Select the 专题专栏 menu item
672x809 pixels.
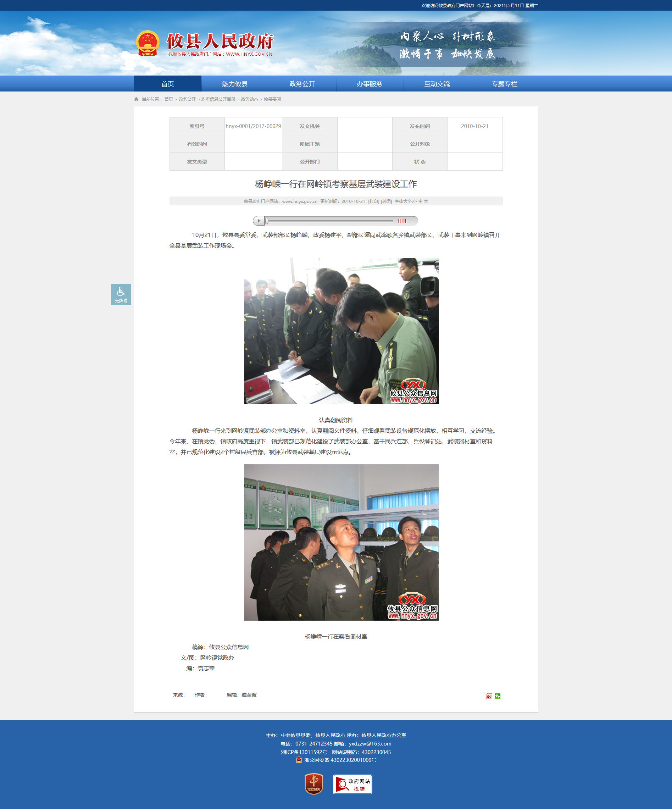coord(505,84)
